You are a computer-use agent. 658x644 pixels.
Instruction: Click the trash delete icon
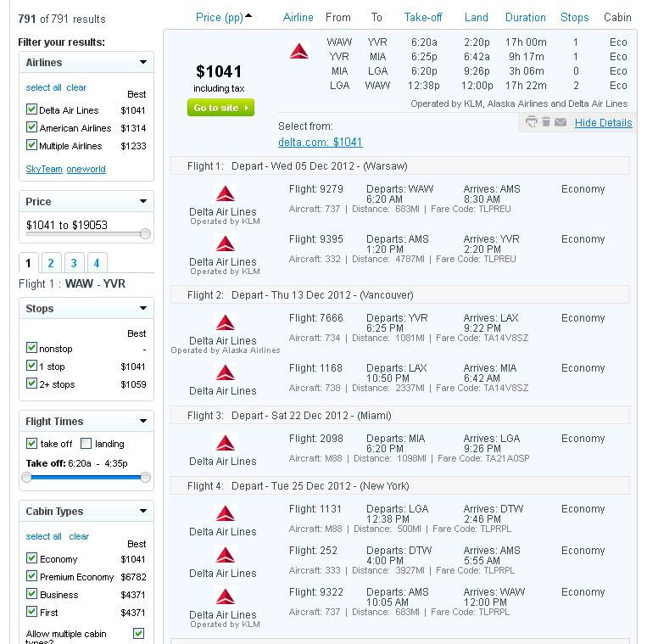pyautogui.click(x=546, y=121)
